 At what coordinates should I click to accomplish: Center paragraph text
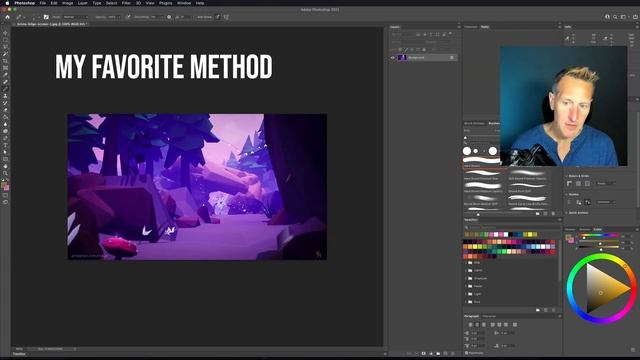coord(477,324)
